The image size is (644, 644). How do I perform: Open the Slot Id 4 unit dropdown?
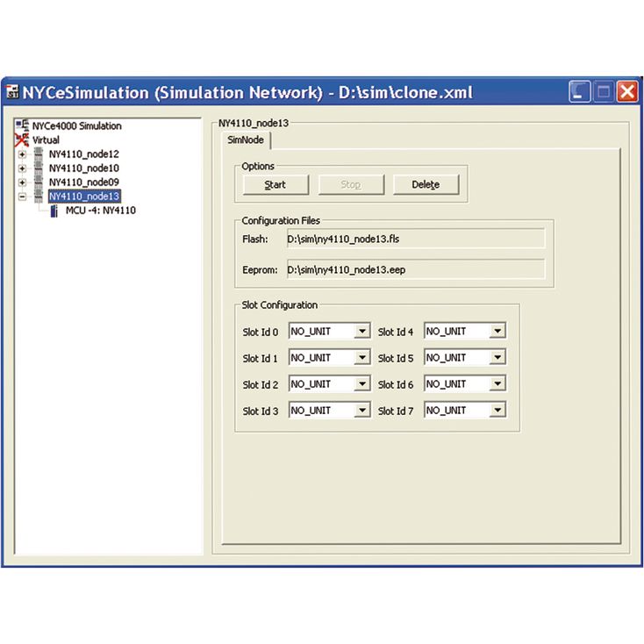497,331
